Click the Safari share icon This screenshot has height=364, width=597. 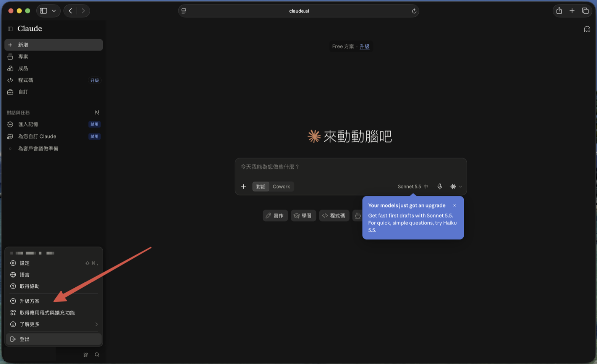(559, 11)
